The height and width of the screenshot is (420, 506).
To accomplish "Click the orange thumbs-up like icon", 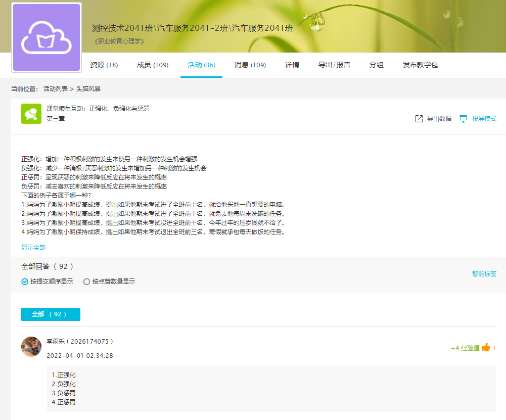I will click(x=486, y=347).
